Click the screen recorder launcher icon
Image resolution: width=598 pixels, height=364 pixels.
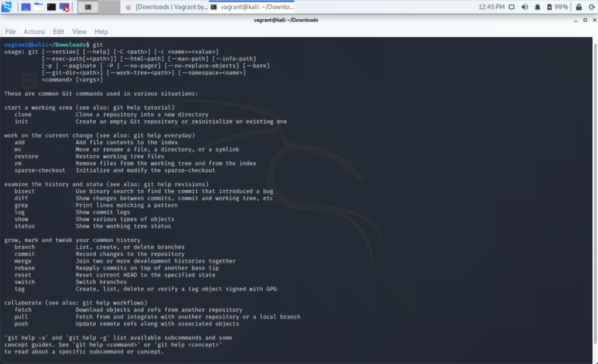pos(64,7)
